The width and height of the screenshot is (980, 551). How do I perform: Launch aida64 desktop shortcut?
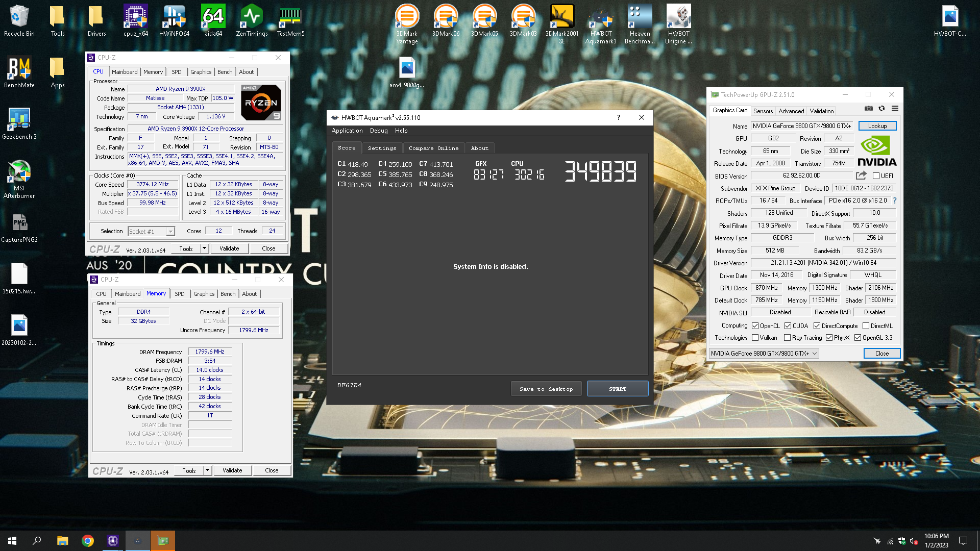pos(213,21)
